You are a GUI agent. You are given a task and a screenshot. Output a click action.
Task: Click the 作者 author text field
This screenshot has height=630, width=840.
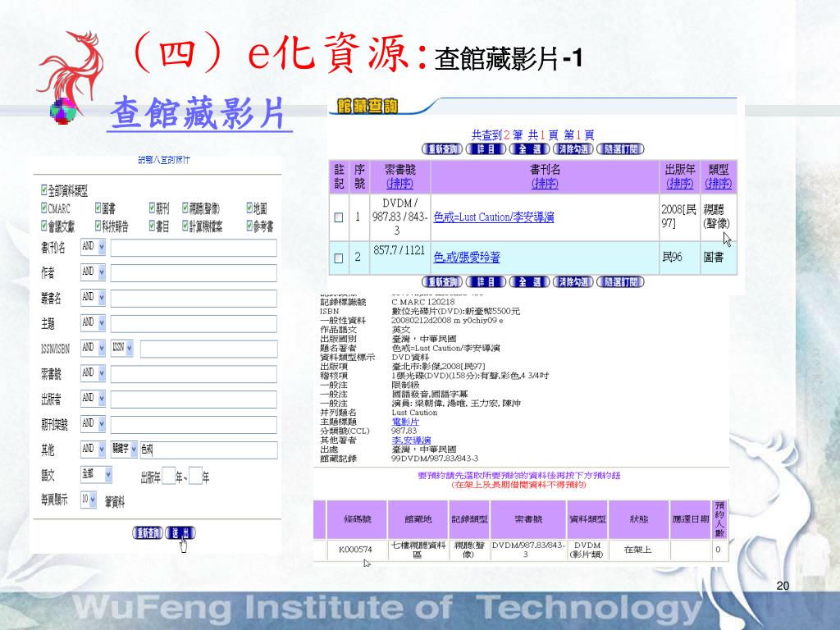(194, 272)
